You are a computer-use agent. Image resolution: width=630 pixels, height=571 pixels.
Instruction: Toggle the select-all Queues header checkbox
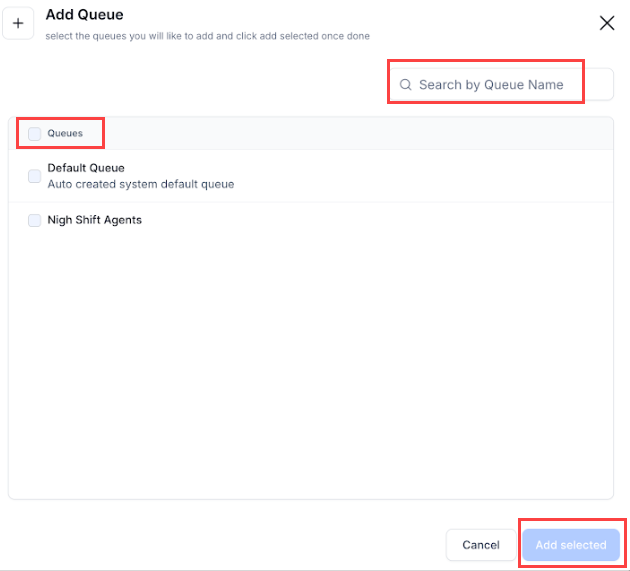tap(35, 133)
